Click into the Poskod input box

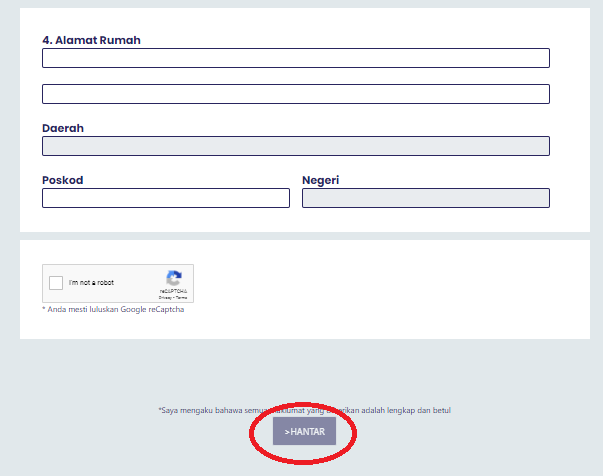(x=165, y=198)
